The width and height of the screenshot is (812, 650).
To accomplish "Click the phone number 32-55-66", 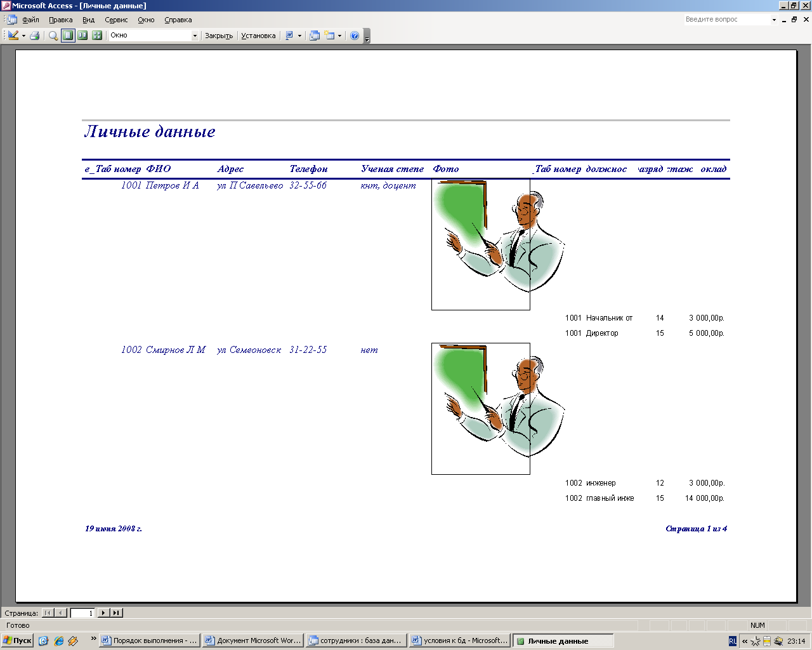I will pos(308,185).
